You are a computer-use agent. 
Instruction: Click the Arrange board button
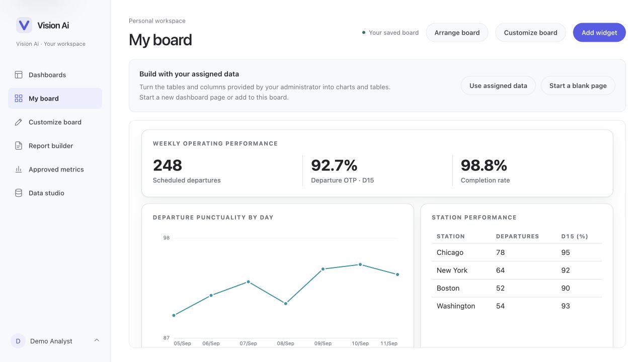[x=457, y=33]
